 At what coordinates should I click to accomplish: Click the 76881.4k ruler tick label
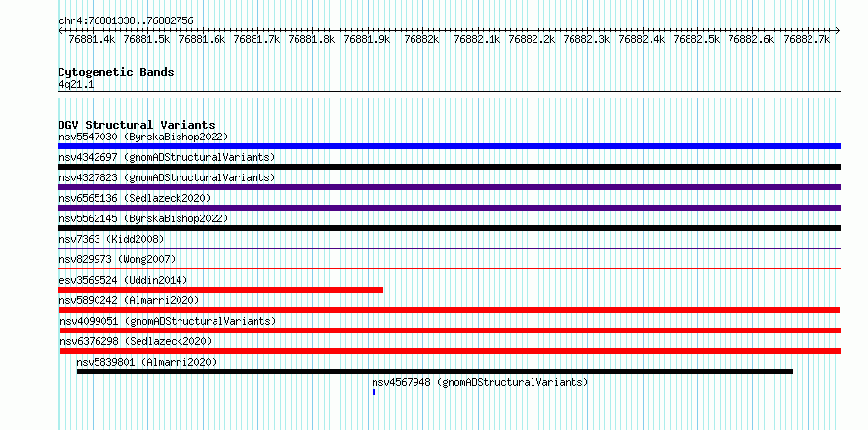point(92,39)
